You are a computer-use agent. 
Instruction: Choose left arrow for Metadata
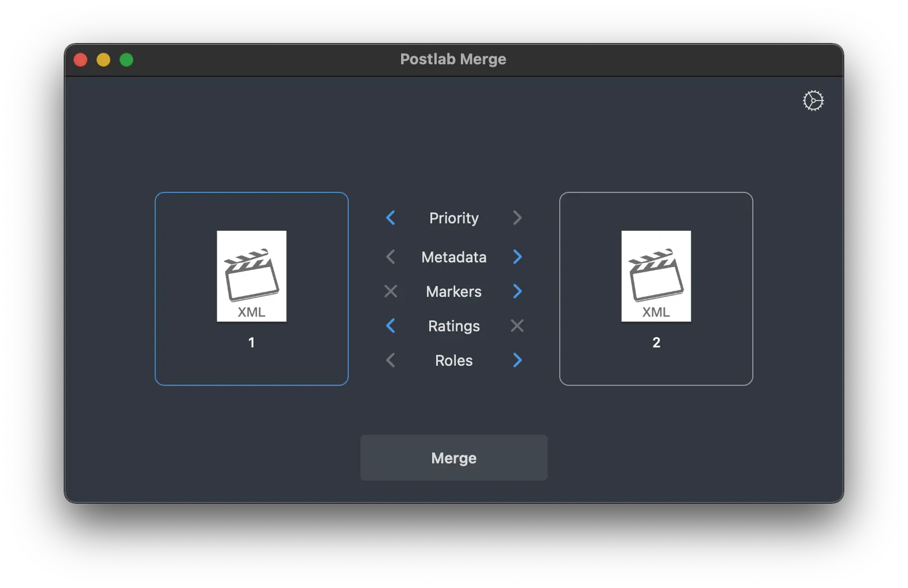pyautogui.click(x=391, y=257)
